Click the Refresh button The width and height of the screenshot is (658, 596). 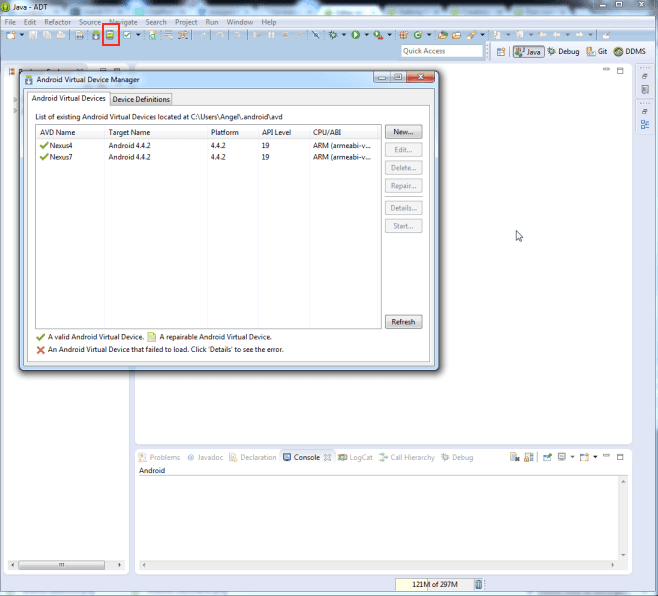coord(403,322)
